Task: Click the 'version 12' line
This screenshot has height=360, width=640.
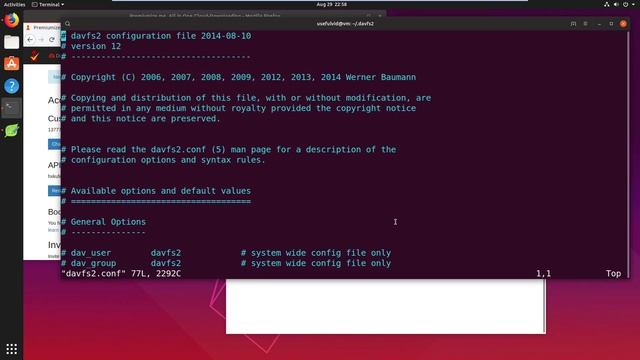Action: (x=96, y=46)
